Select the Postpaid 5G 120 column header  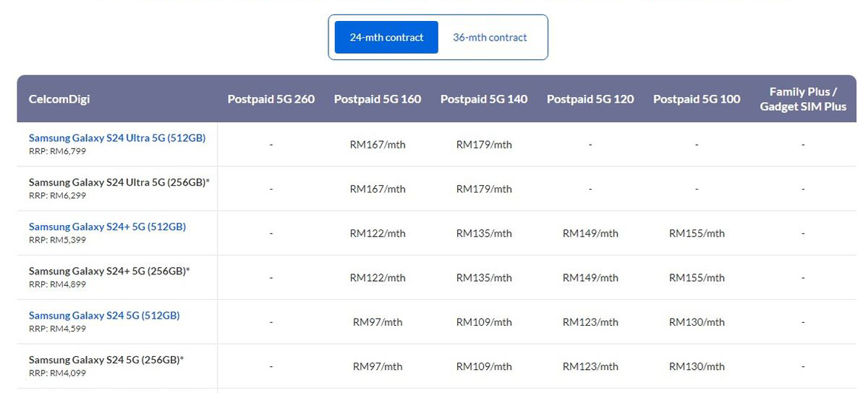point(590,99)
